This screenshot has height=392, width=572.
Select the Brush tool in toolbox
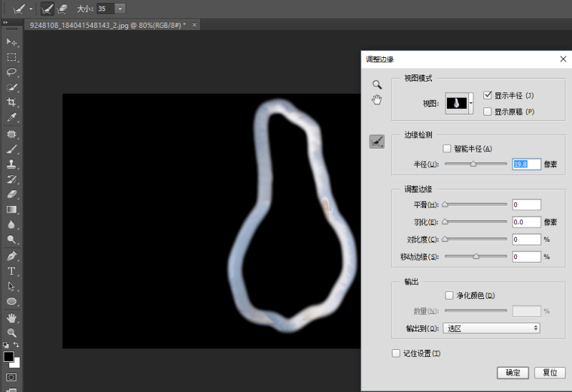coord(11,149)
